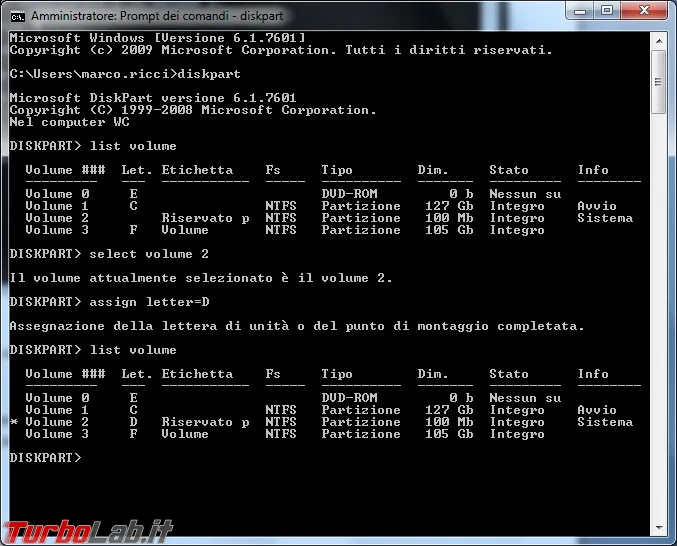Click the TurboLab.it watermark logo

click(89, 532)
